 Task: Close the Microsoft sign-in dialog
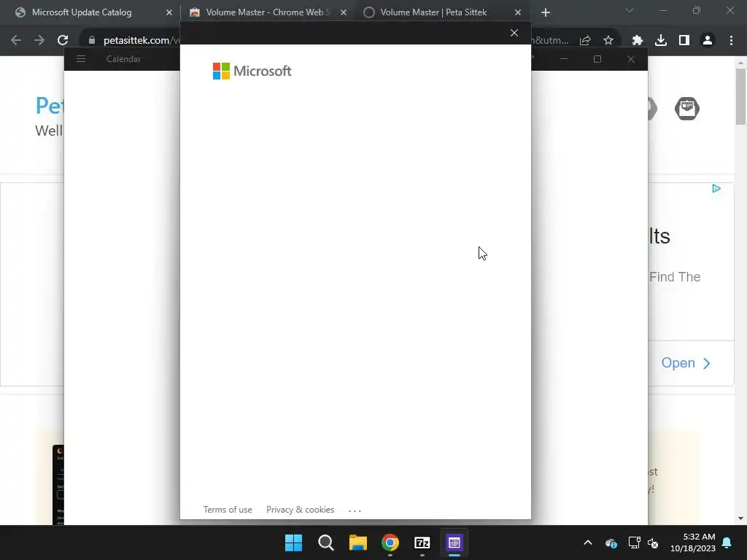click(x=514, y=33)
